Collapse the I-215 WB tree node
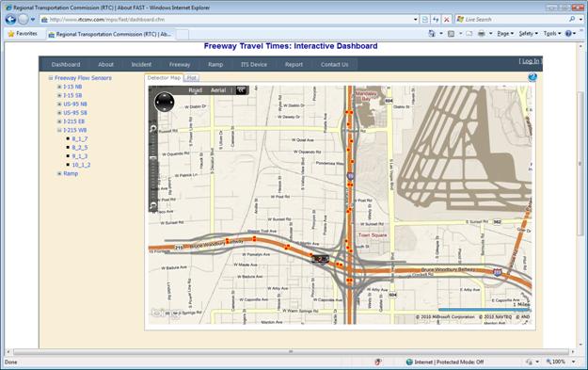Image resolution: width=588 pixels, height=370 pixels. pyautogui.click(x=59, y=130)
